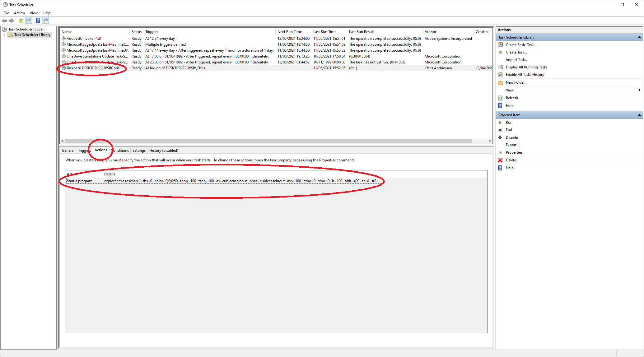Export the selected task

click(512, 145)
